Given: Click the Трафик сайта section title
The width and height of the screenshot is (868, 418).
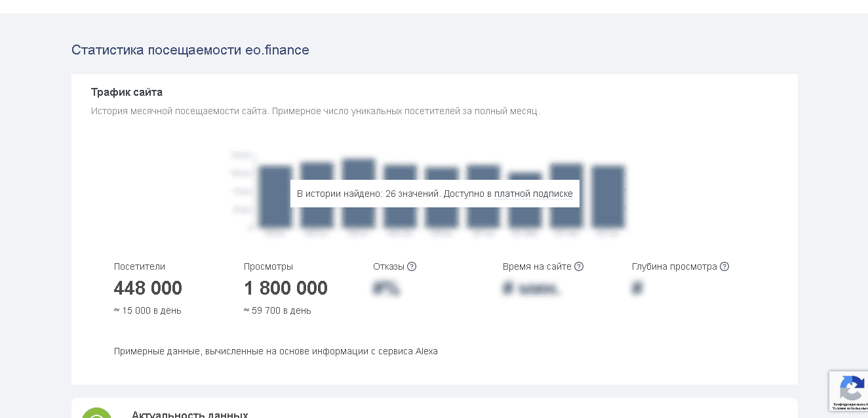Looking at the screenshot, I should tap(127, 92).
